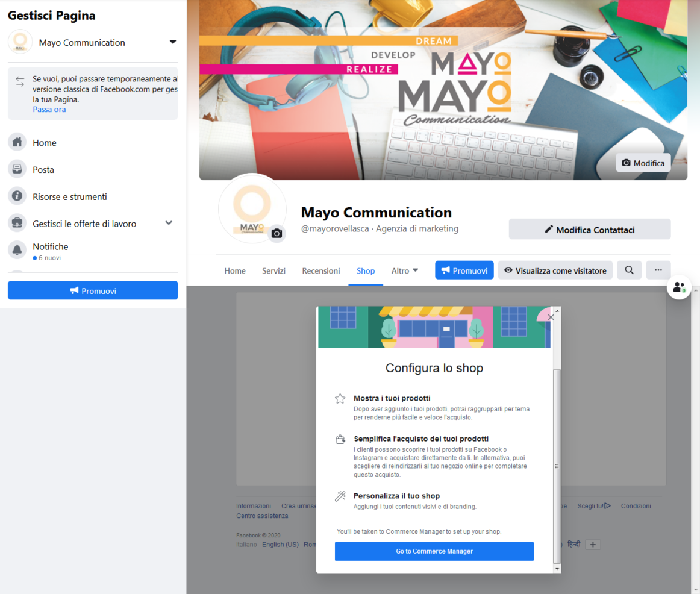This screenshot has width=700, height=594.
Task: Click the people icon at right edge
Action: click(679, 287)
